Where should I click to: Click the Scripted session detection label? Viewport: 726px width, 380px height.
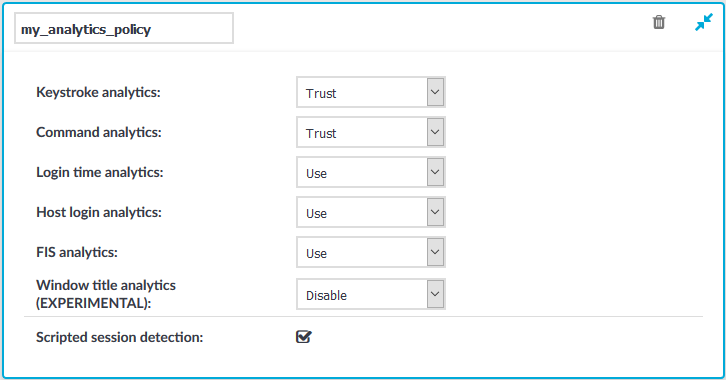point(119,337)
